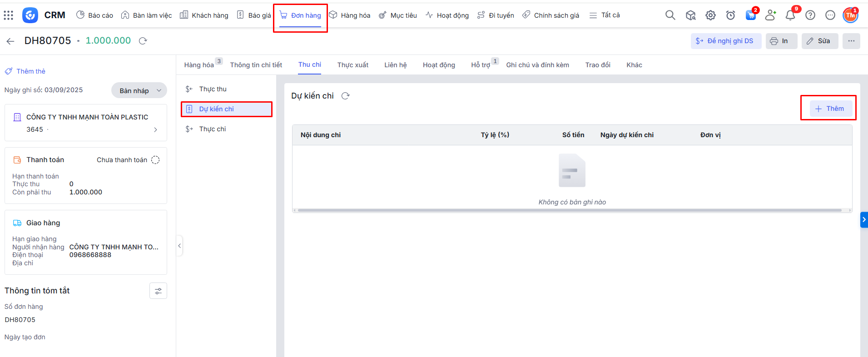The image size is (868, 357).
Task: Open the alarm clock reminders icon
Action: (x=730, y=15)
